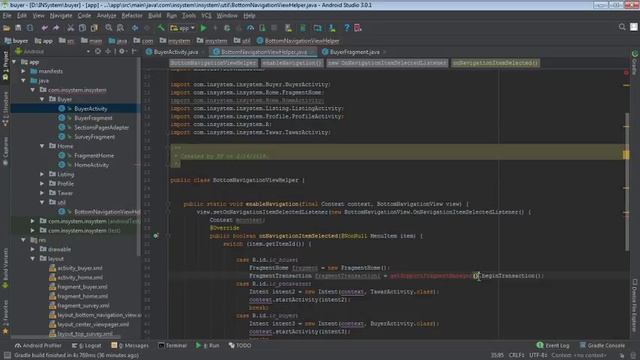Screen dimensions: 640x360
Task: Select fragment_survey.xml in layout folder
Action: (83, 306)
